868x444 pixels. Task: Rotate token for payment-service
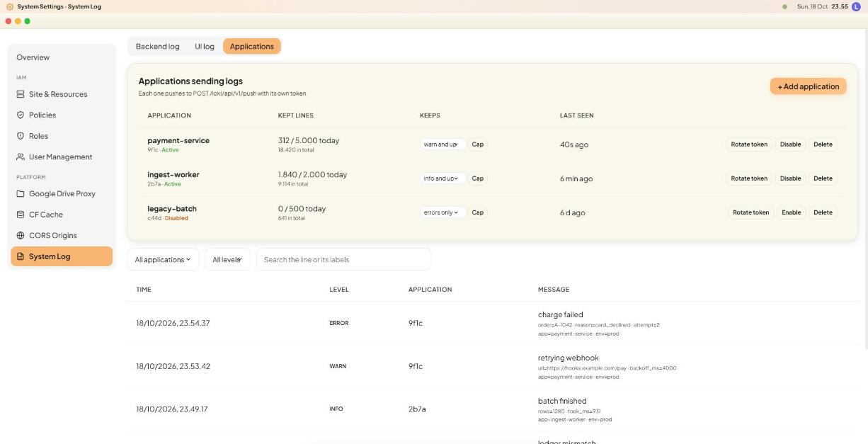click(x=749, y=144)
